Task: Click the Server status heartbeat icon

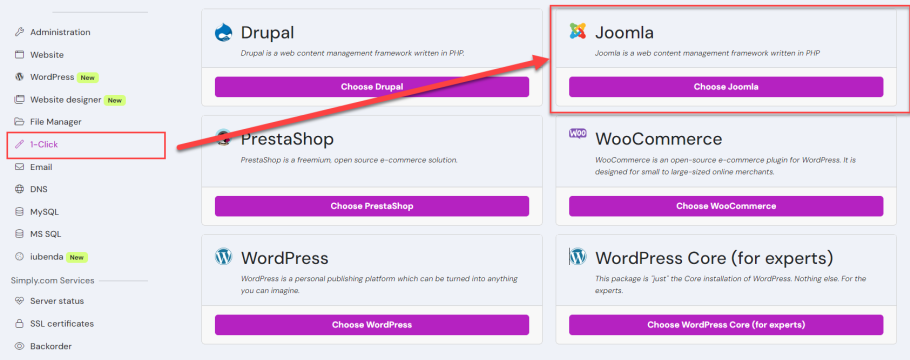Action: pyautogui.click(x=19, y=301)
